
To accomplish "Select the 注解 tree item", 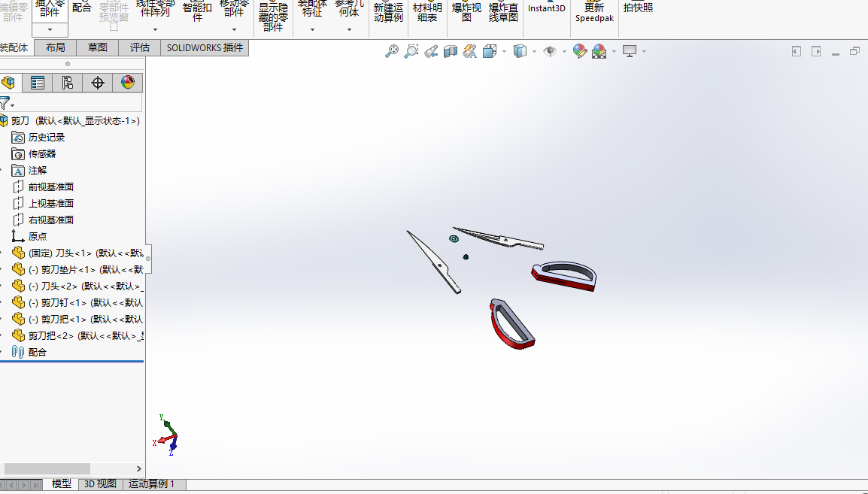I will point(29,171).
